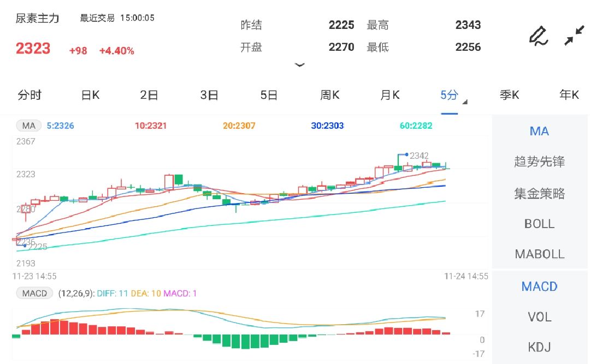Click the 2342 high marker on chart

point(419,156)
